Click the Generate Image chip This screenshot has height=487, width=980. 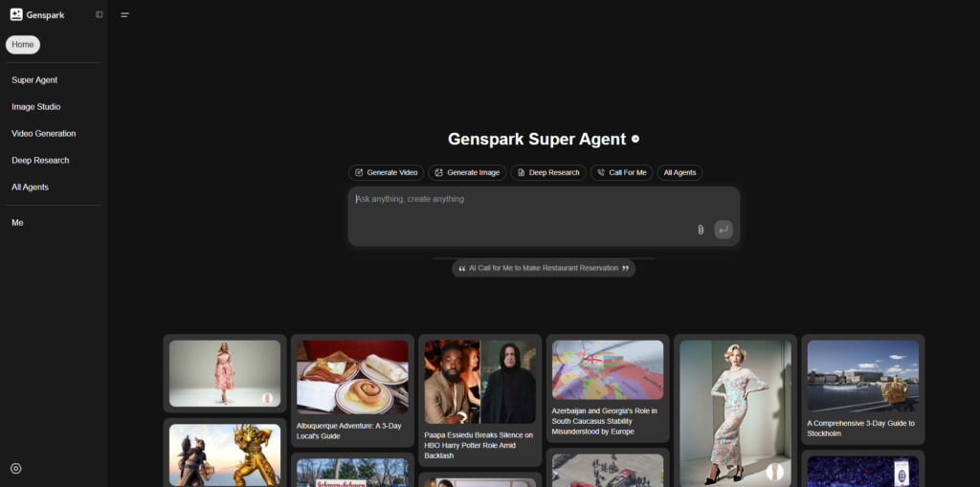tap(467, 172)
